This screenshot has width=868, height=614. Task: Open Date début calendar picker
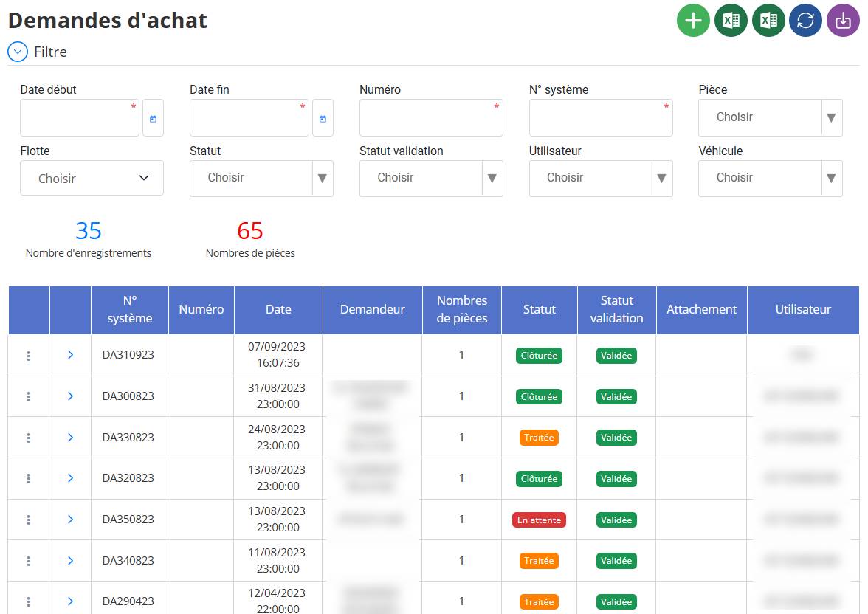point(154,118)
